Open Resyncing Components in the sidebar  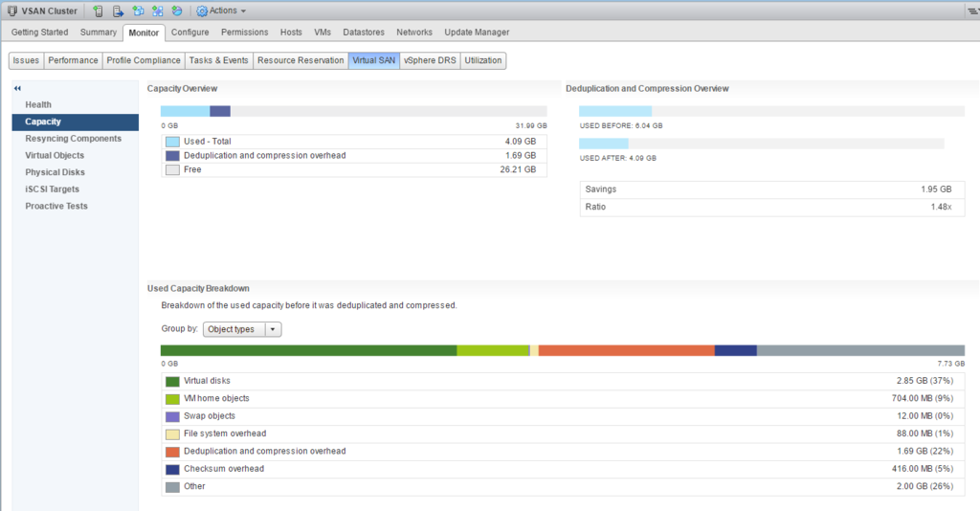[x=75, y=139]
